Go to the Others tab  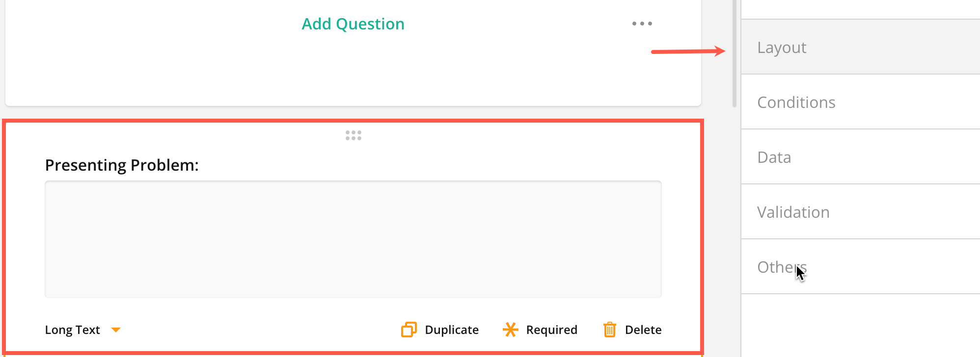coord(782,267)
